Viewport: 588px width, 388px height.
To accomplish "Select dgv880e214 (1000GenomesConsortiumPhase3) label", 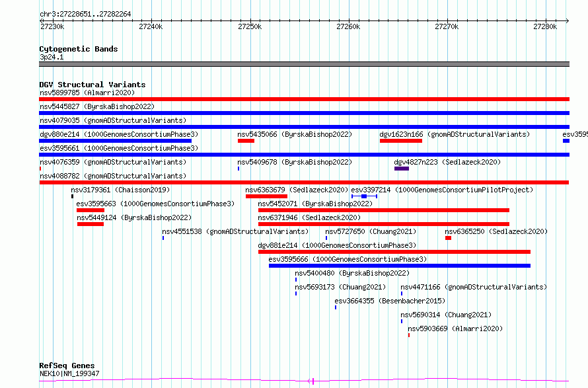I will point(119,134).
